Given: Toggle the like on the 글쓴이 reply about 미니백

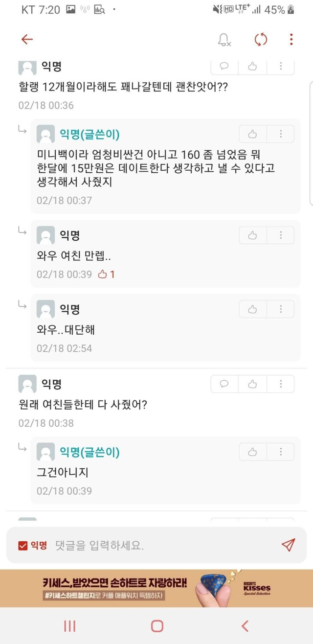Looking at the screenshot, I should point(252,134).
